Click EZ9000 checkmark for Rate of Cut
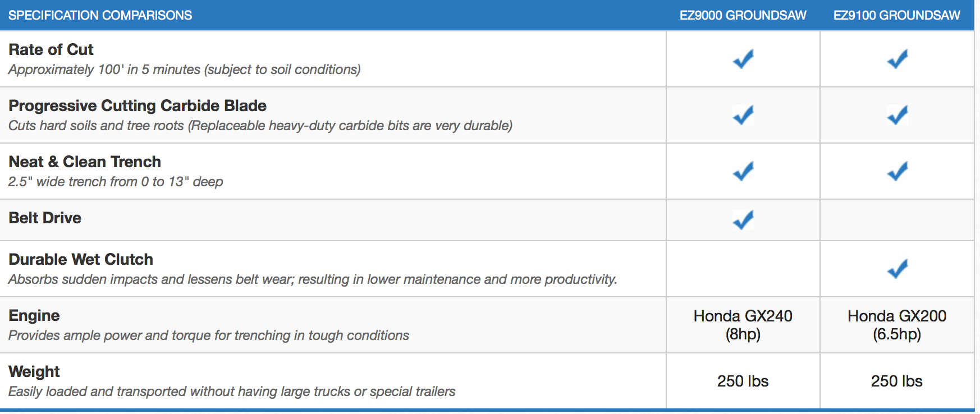The width and height of the screenshot is (980, 414). pyautogui.click(x=743, y=59)
